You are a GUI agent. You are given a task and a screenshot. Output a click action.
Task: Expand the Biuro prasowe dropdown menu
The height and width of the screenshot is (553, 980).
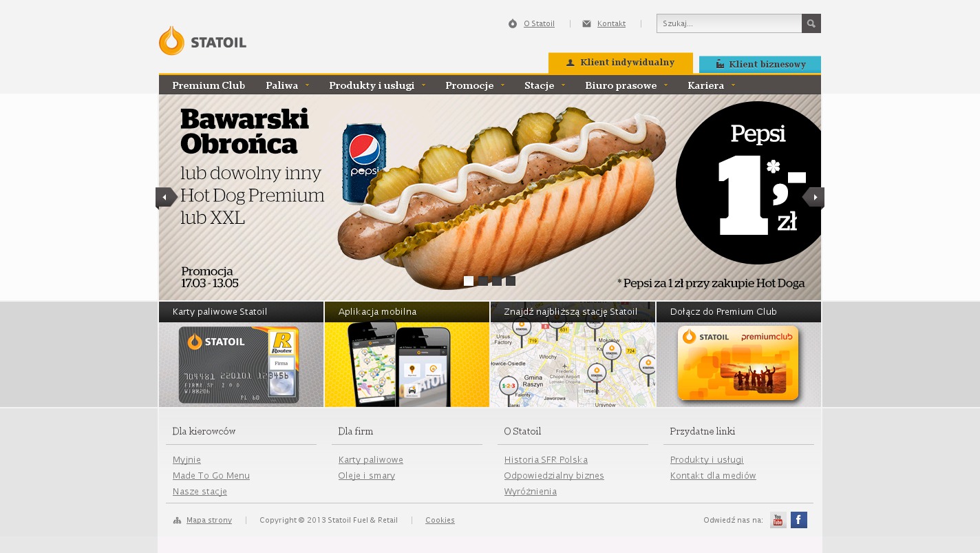point(626,85)
